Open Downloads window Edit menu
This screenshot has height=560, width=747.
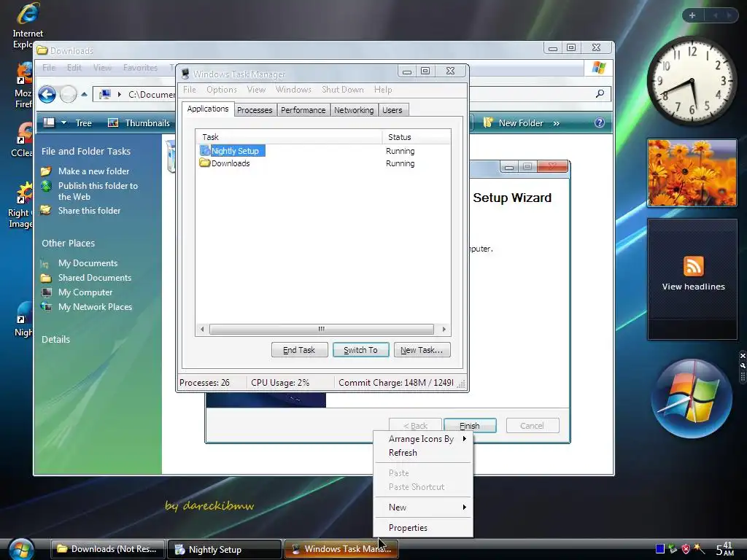74,68
